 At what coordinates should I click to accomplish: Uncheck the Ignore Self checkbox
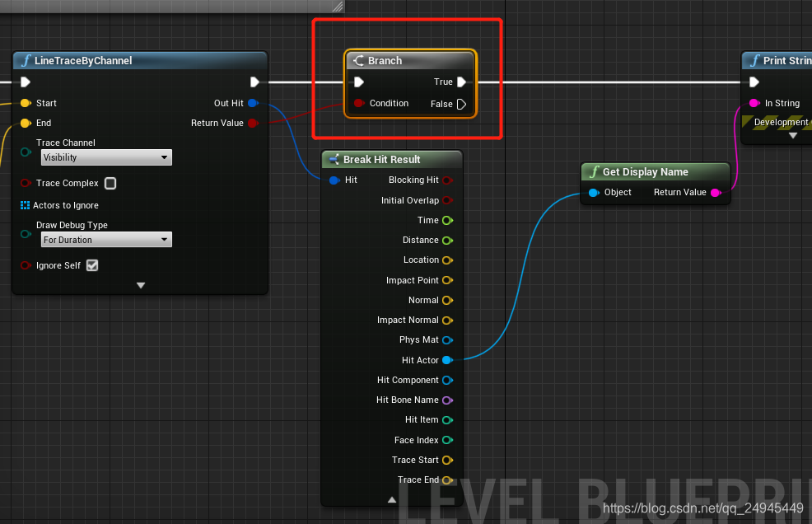[92, 265]
